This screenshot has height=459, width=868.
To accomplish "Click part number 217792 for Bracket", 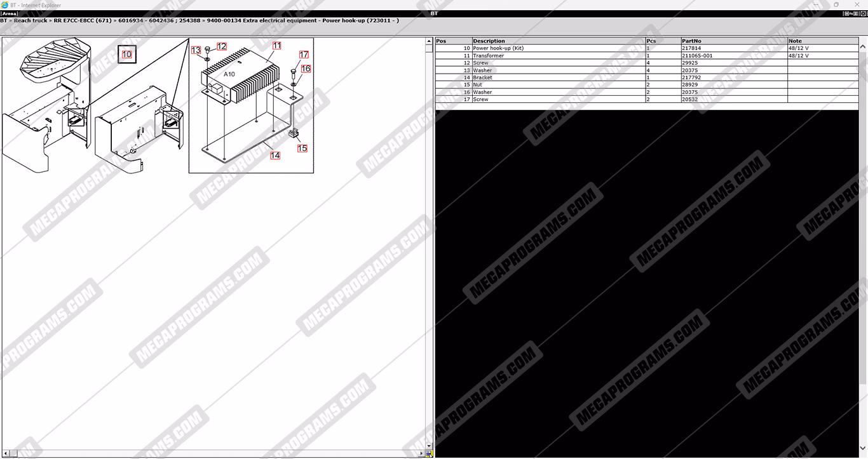I will point(691,77).
